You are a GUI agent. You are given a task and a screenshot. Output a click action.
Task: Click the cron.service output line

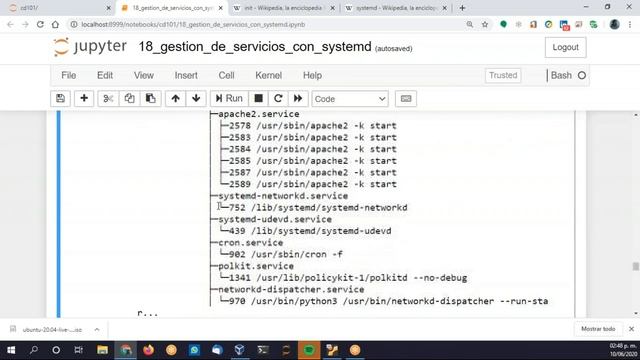251,243
